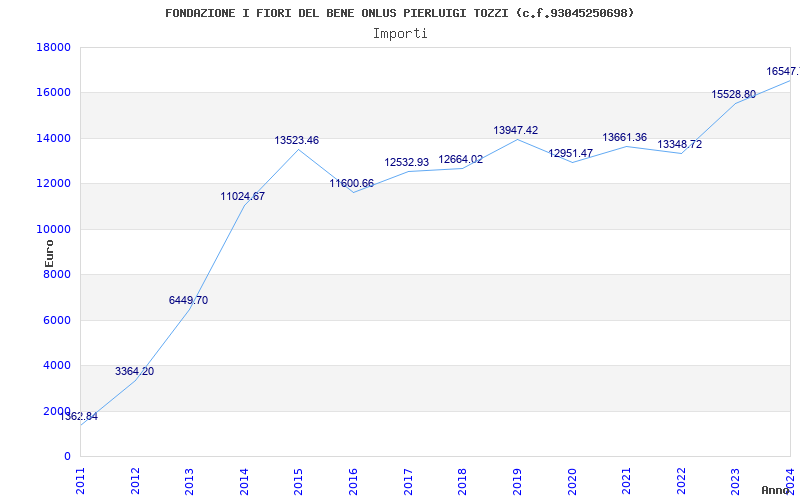800x500 pixels.
Task: Click the 8000 y-axis tick label
Action: (56, 274)
